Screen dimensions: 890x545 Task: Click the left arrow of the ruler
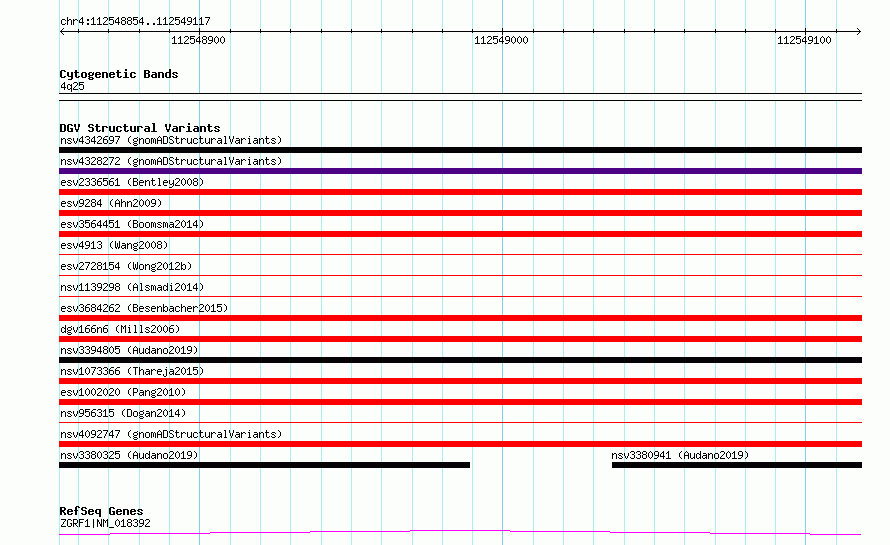tap(62, 31)
